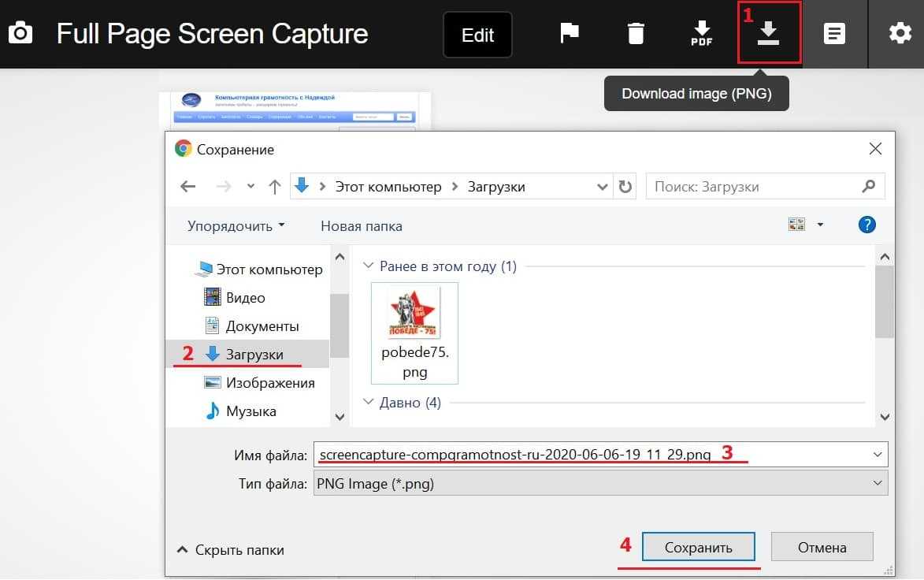The image size is (924, 580).
Task: Open the document notes icon
Action: click(835, 34)
